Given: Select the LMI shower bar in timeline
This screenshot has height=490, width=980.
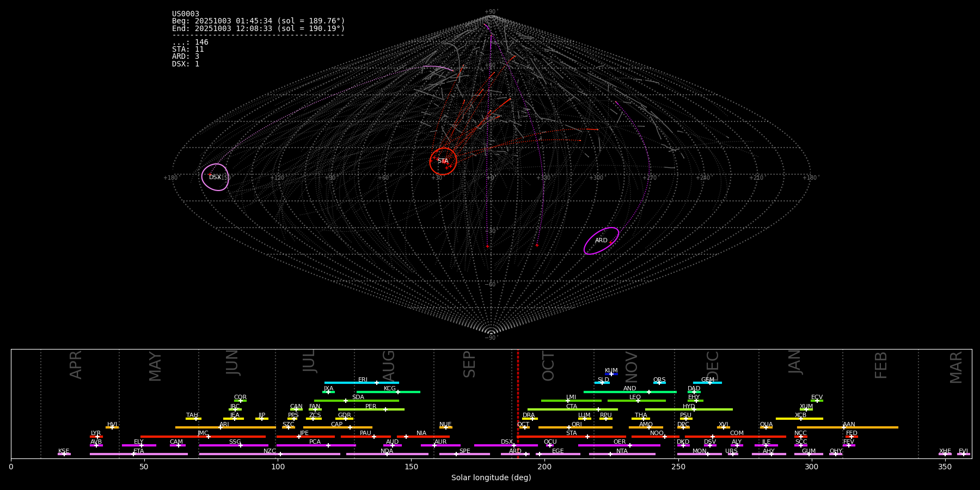Looking at the screenshot, I should [571, 401].
